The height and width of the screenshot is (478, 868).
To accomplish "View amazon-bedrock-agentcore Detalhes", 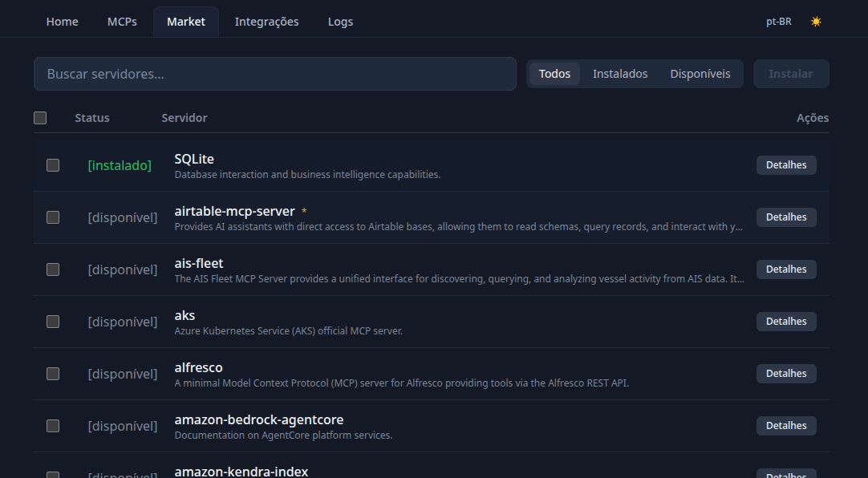I will [x=786, y=425].
